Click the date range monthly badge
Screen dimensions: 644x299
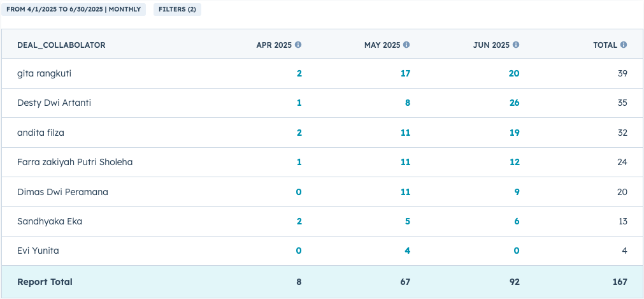click(73, 10)
